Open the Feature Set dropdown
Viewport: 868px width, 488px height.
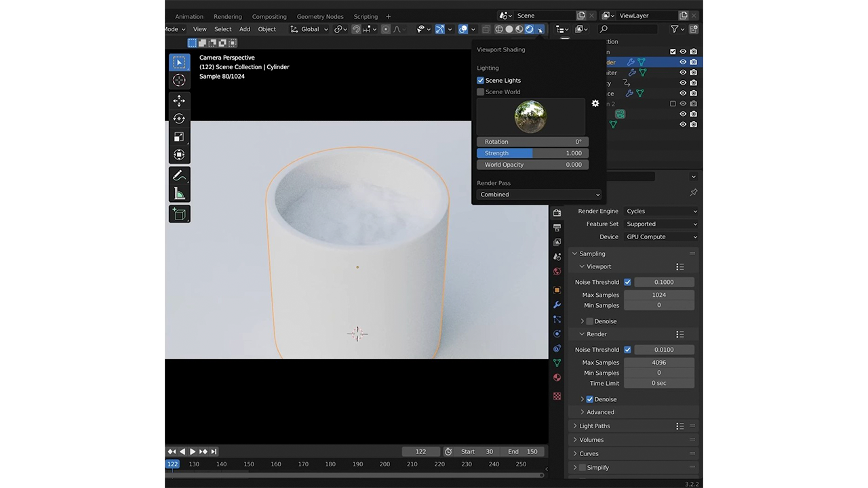(x=661, y=224)
